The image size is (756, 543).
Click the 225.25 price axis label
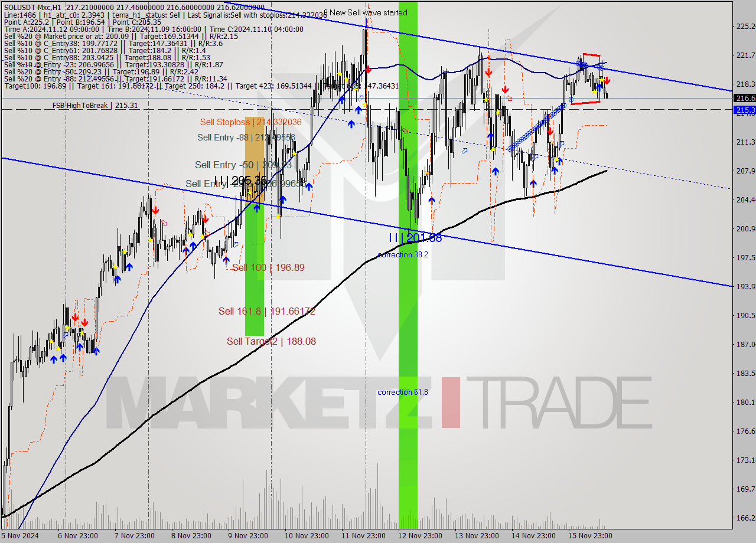[745, 26]
